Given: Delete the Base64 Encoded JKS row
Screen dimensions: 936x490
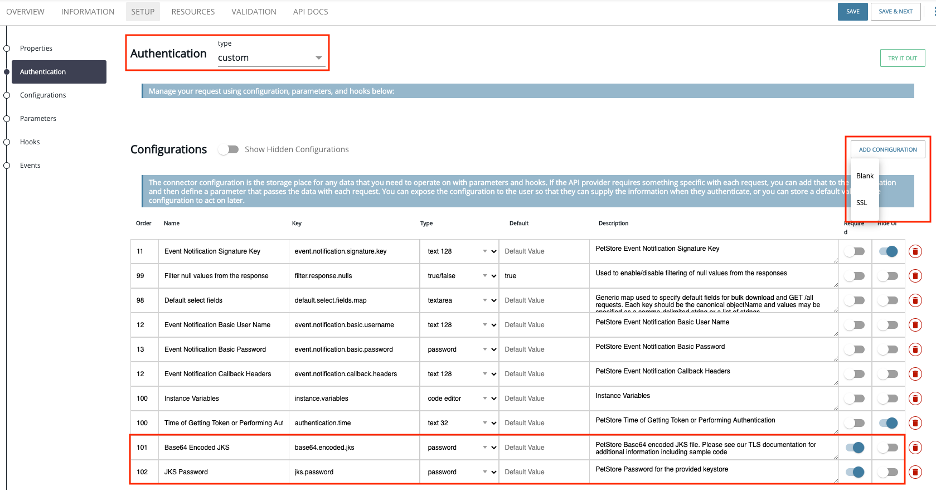Looking at the screenshot, I should pyautogui.click(x=915, y=447).
